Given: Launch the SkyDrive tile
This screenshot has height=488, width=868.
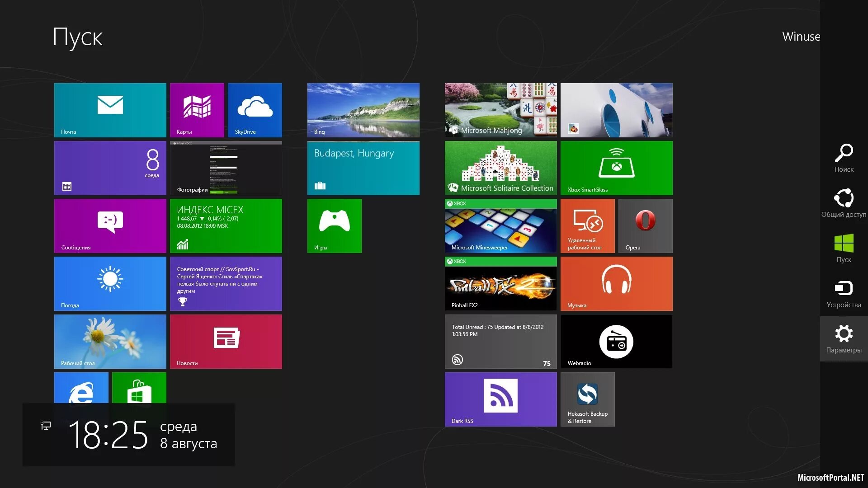Looking at the screenshot, I should [255, 110].
